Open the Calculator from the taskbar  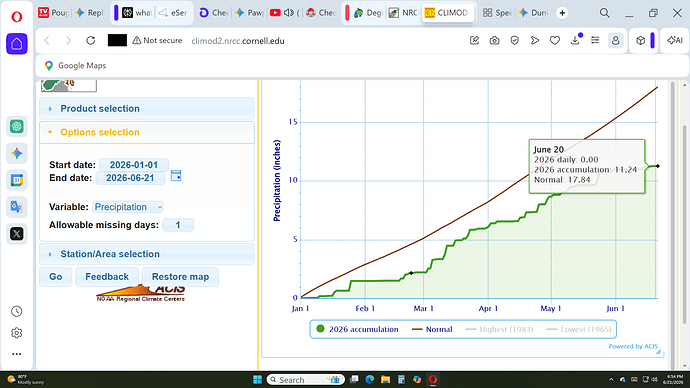[401, 379]
